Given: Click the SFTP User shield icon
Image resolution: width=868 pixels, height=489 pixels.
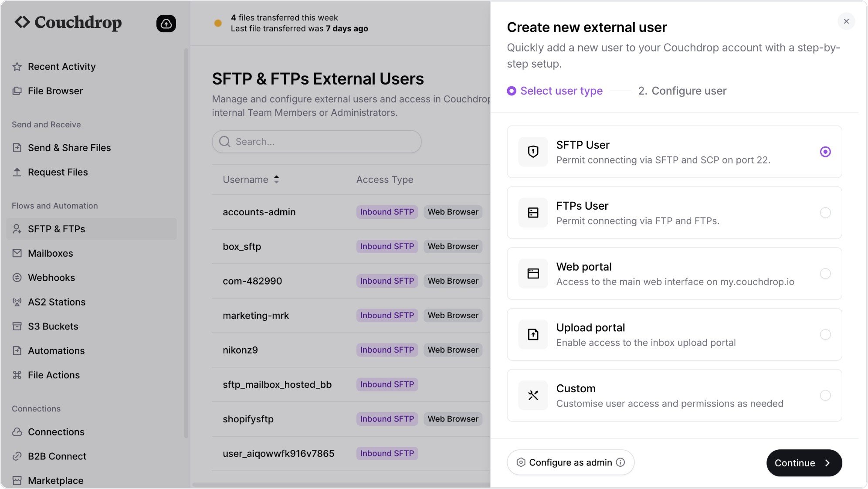Looking at the screenshot, I should coord(533,152).
